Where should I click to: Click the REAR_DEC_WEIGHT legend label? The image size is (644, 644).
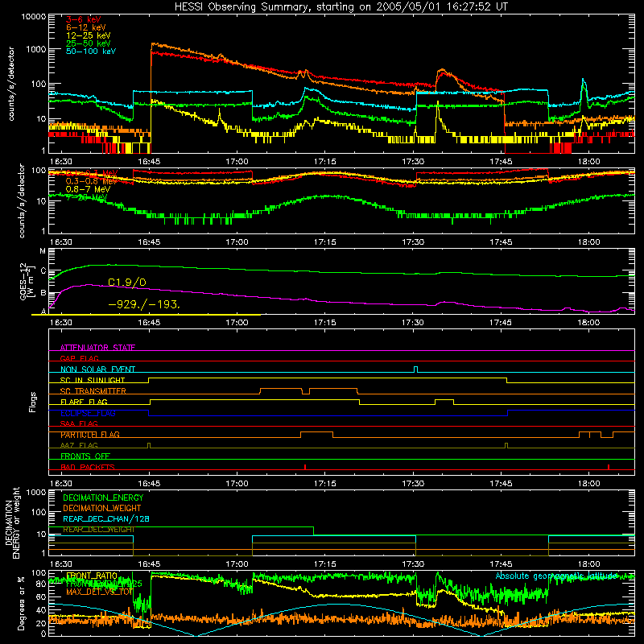98,530
